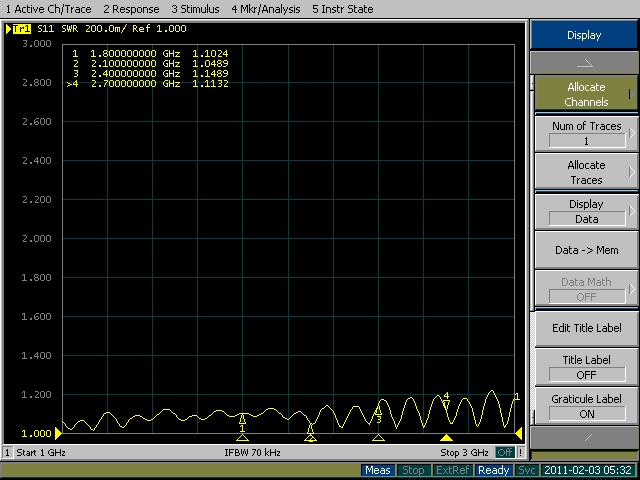The image size is (640, 480).
Task: Click the 3.000 y-axis label
Action: [x=37, y=44]
